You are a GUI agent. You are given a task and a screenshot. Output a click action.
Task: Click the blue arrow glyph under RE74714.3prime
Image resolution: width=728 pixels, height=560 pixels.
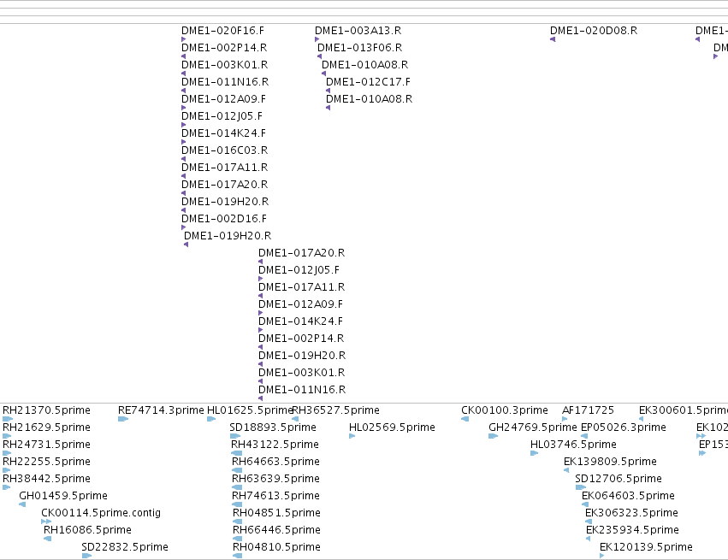(123, 419)
